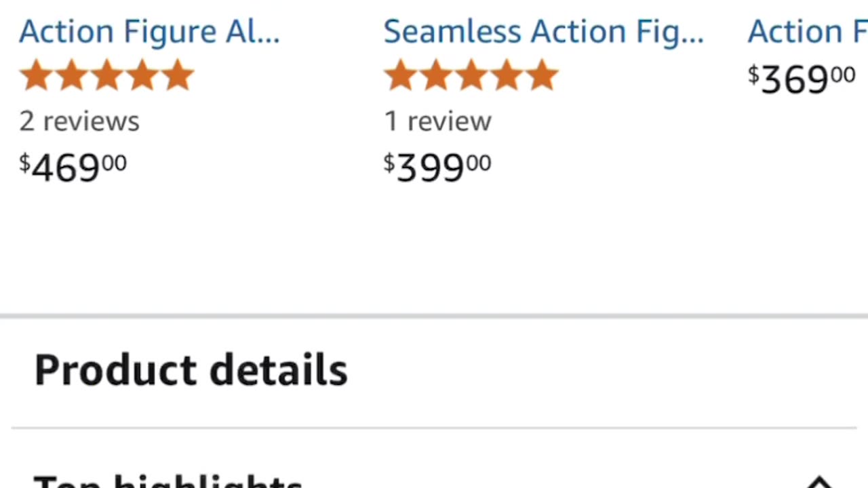Screen dimensions: 868x488
Task: Click first star under Action Figure Al...
Action: point(36,75)
